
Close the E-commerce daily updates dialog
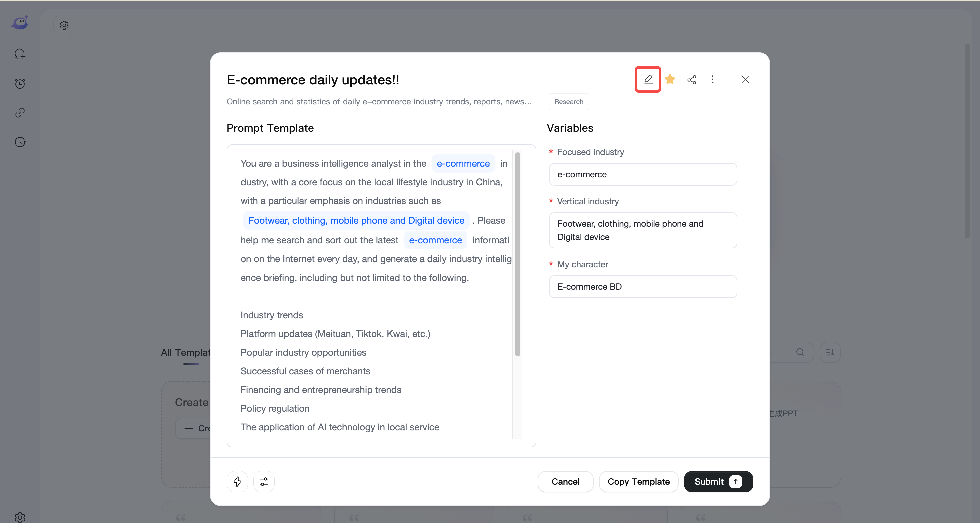pos(745,79)
